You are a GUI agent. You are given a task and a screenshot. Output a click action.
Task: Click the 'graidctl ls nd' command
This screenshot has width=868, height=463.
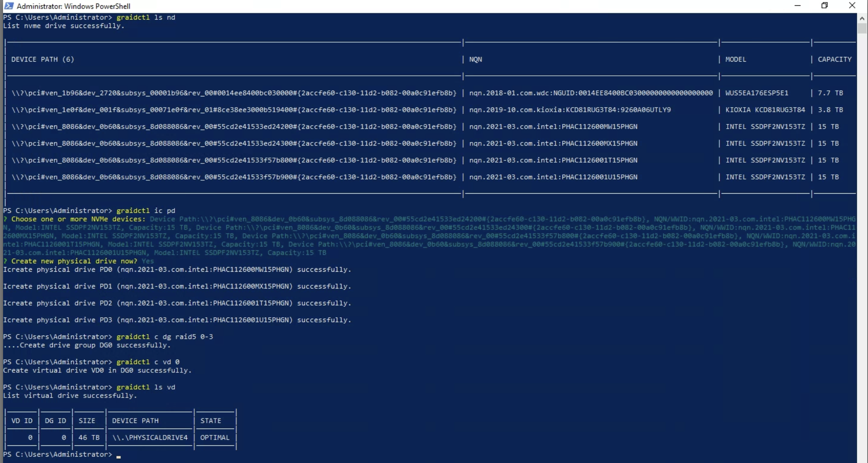(146, 17)
